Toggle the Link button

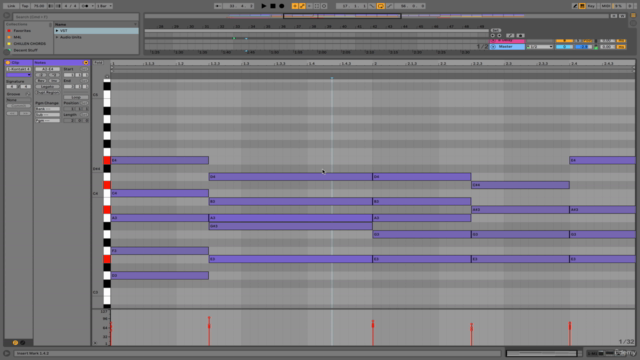tap(11, 6)
